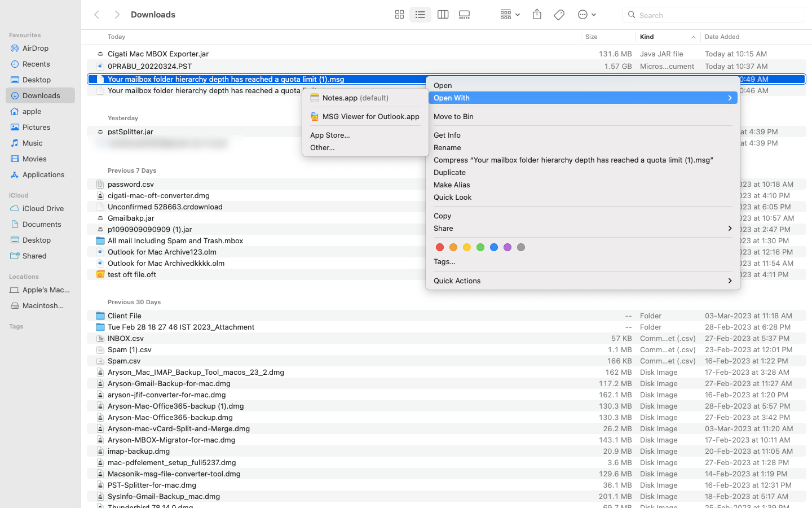Viewport: 812px width, 508px height.
Task: Choose Get Info
Action: (582, 135)
